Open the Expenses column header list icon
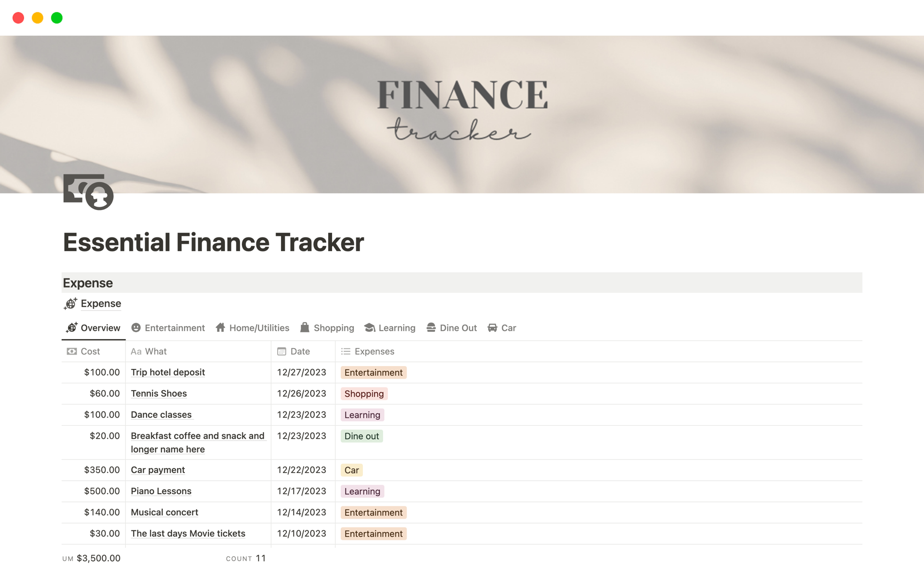Image resolution: width=924 pixels, height=578 pixels. pos(346,351)
